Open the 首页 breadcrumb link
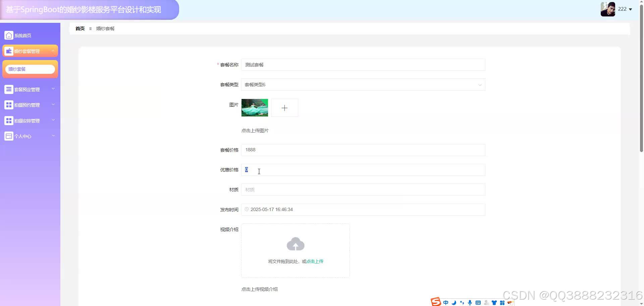644x306 pixels. 80,29
